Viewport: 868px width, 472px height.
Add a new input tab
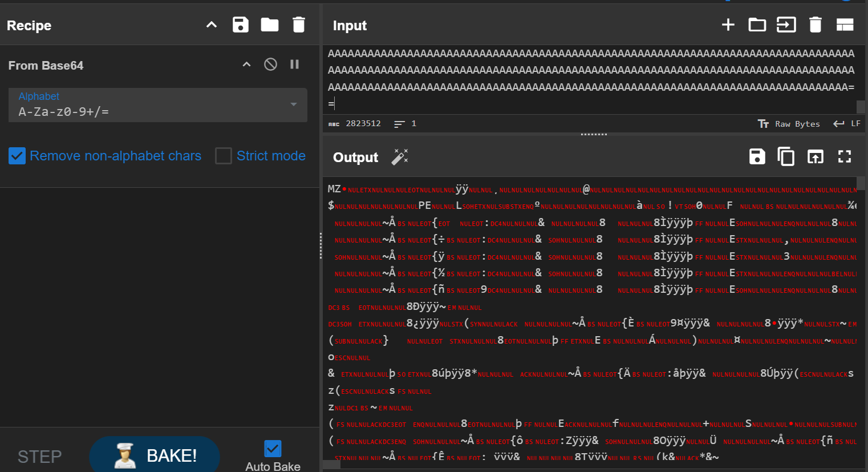pyautogui.click(x=728, y=25)
